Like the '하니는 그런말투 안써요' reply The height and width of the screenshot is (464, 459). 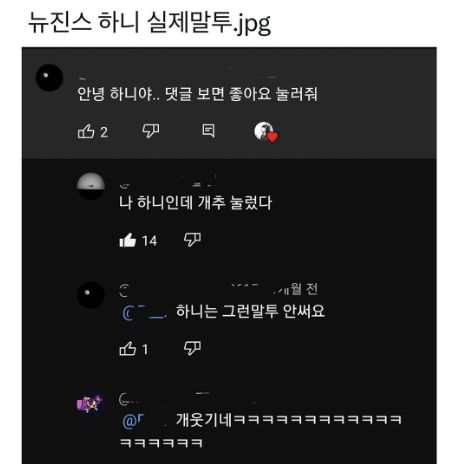point(128,349)
